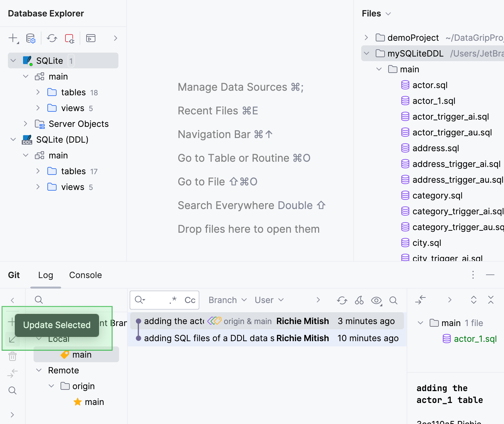The height and width of the screenshot is (424, 504).
Task: Open the Branch filter dropdown
Action: click(x=227, y=300)
